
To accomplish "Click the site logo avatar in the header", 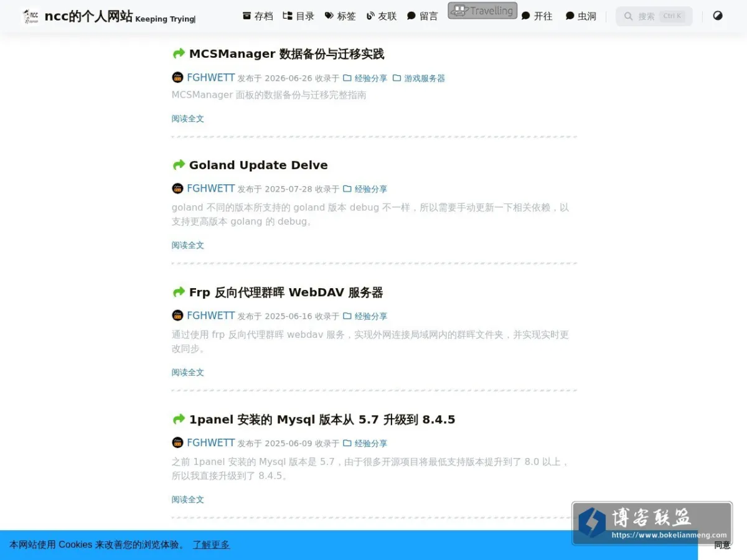I will coord(31,16).
